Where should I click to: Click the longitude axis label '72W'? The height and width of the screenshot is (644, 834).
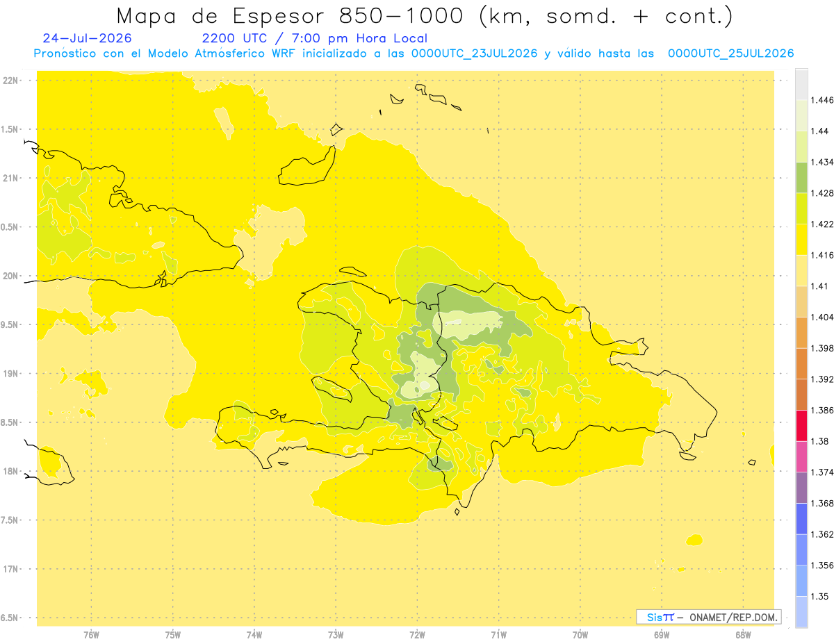tap(418, 635)
